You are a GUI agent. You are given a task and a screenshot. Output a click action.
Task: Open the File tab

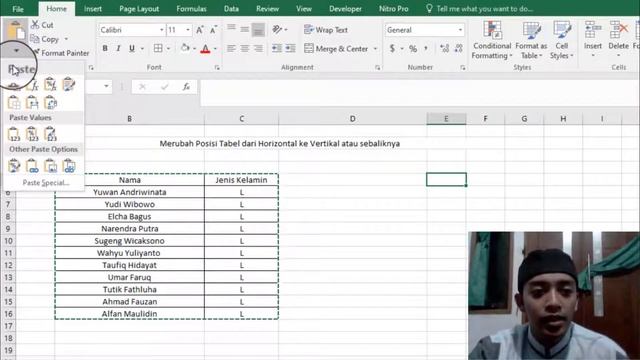point(18,9)
